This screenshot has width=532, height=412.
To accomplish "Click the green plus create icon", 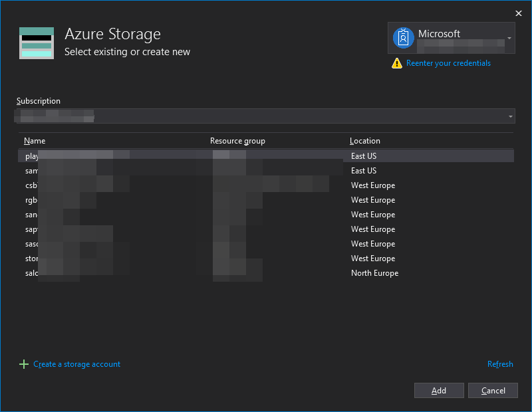I will [24, 364].
